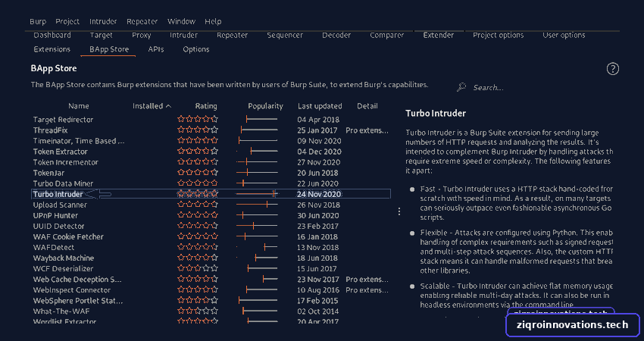Select the WCF Deserializer row

(211, 269)
